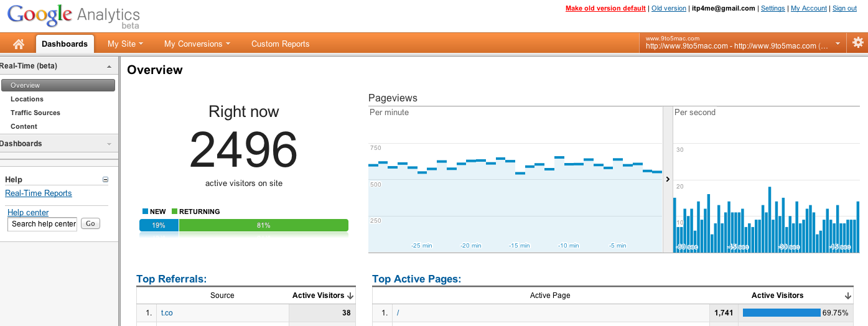The width and height of the screenshot is (868, 326).
Task: Sort Top Referrals by Active Visitors arrow
Action: [x=350, y=296]
